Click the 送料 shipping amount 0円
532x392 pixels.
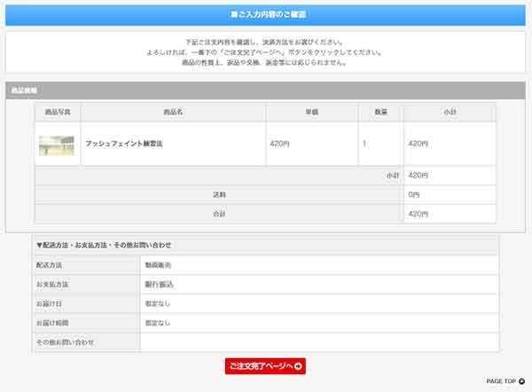(x=413, y=194)
